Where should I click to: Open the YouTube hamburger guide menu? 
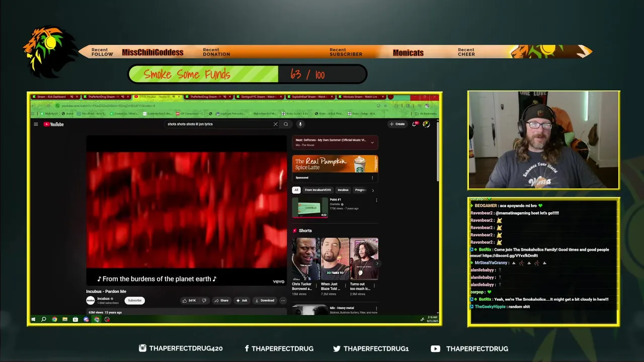click(x=36, y=124)
